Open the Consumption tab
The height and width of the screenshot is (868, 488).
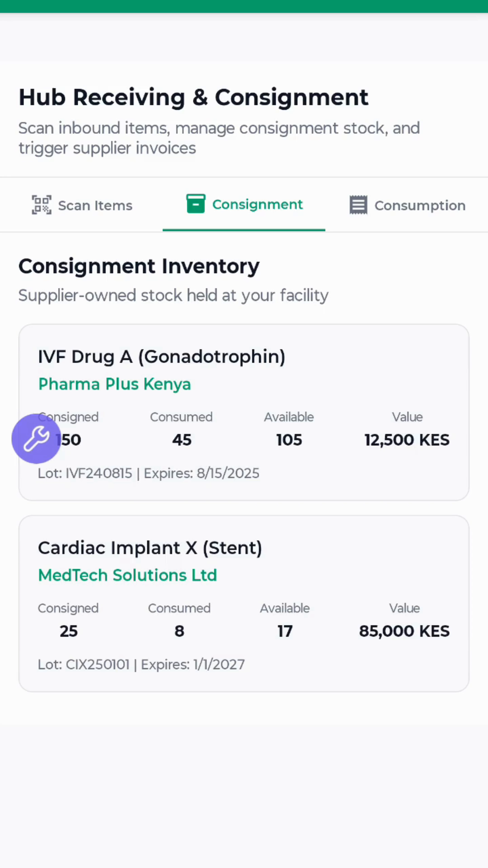[x=420, y=205]
